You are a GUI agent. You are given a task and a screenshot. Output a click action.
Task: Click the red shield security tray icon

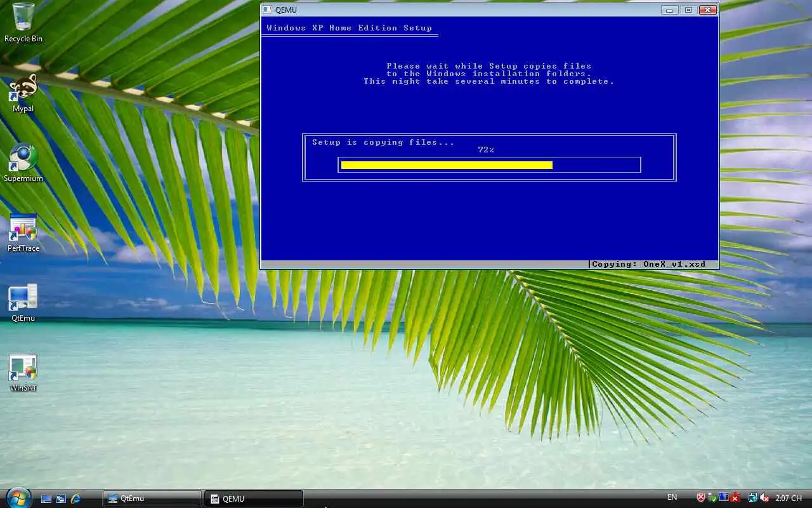701,498
